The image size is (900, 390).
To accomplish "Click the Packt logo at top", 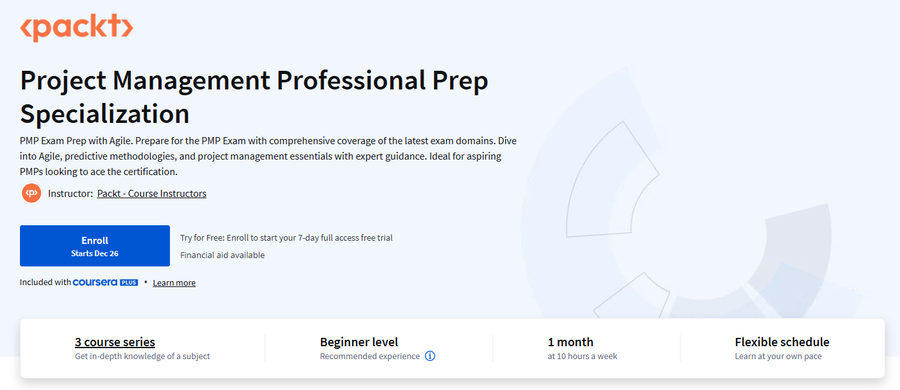I will [76, 28].
